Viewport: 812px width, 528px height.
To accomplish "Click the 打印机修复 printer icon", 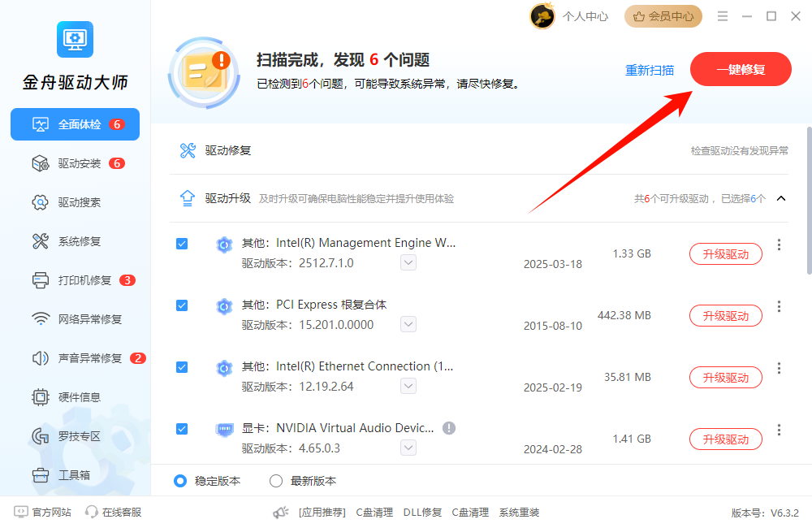I will [x=41, y=280].
